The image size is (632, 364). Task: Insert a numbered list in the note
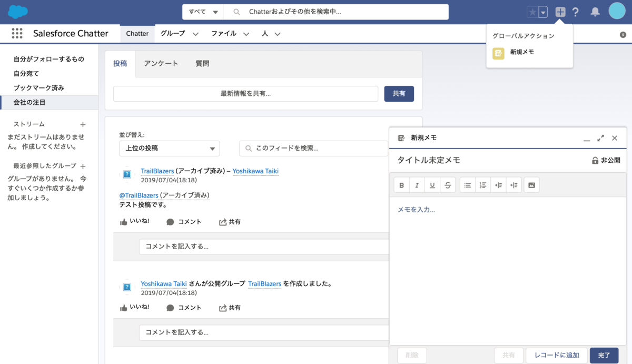pyautogui.click(x=483, y=184)
